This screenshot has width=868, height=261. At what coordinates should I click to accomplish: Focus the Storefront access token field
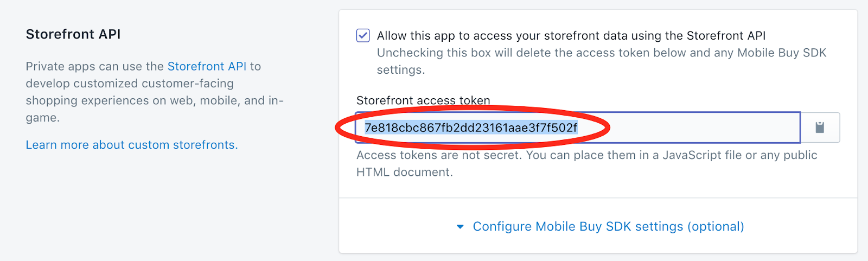578,128
